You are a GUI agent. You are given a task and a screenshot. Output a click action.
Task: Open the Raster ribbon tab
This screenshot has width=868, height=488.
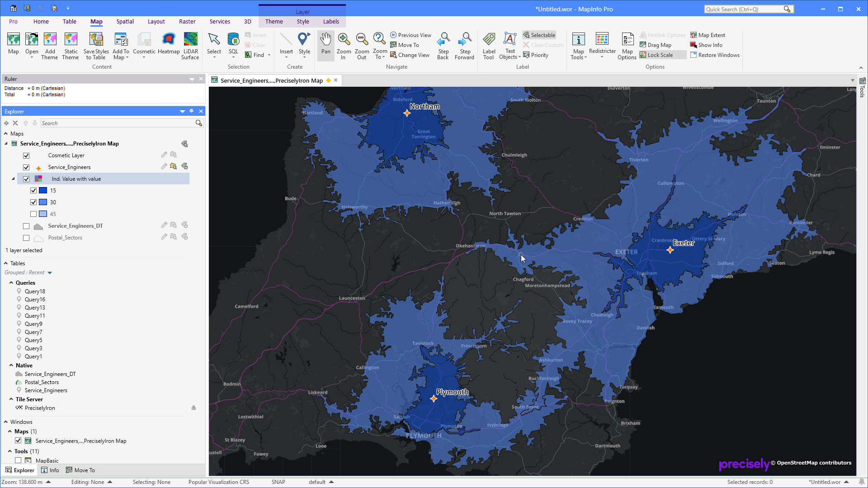click(187, 21)
